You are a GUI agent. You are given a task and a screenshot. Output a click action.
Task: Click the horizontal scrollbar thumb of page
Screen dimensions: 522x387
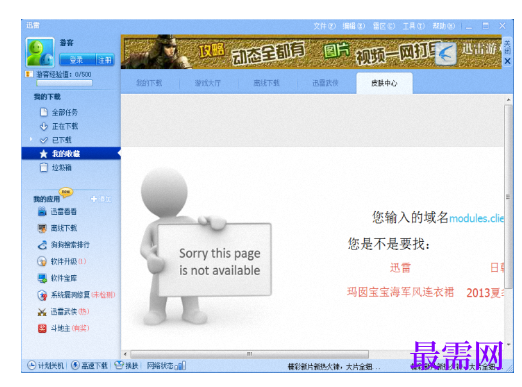(x=249, y=354)
